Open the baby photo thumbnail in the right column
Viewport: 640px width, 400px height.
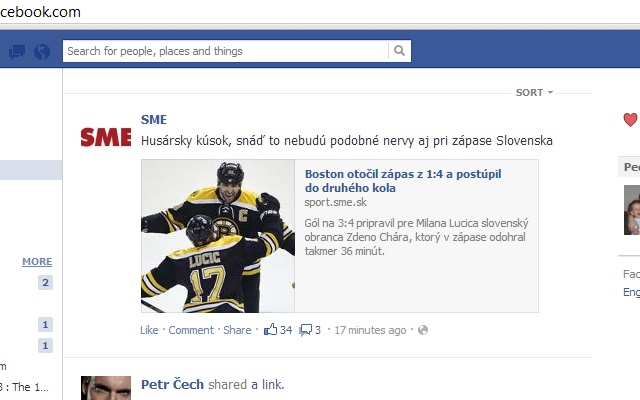point(632,210)
